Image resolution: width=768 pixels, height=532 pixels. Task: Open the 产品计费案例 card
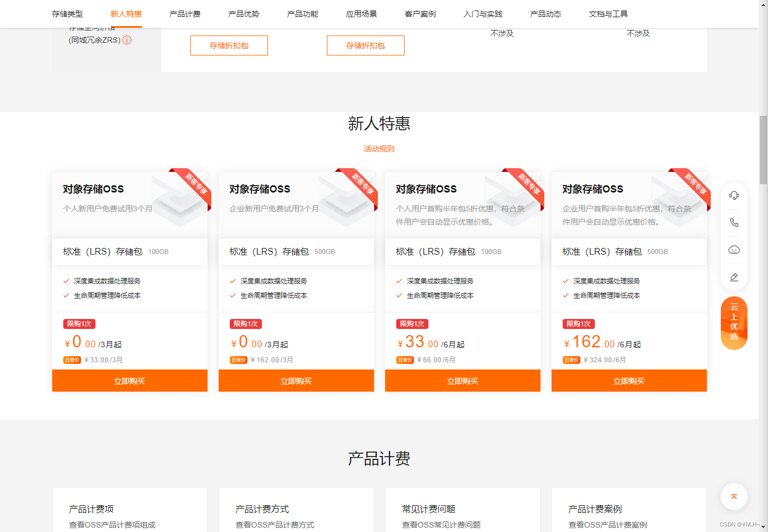(x=629, y=510)
